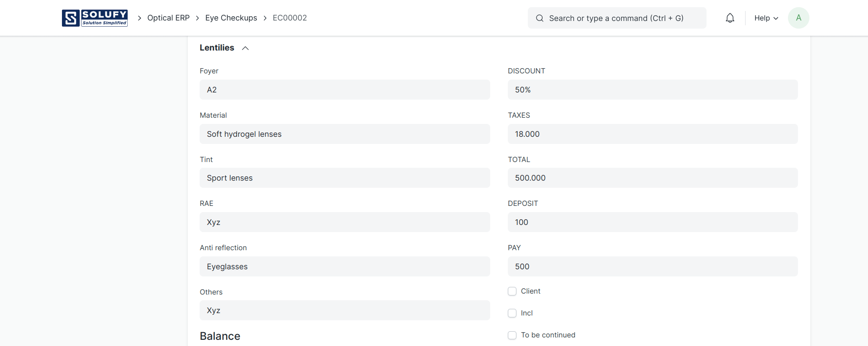The width and height of the screenshot is (868, 346).
Task: Click the TAXES label
Action: coord(519,115)
